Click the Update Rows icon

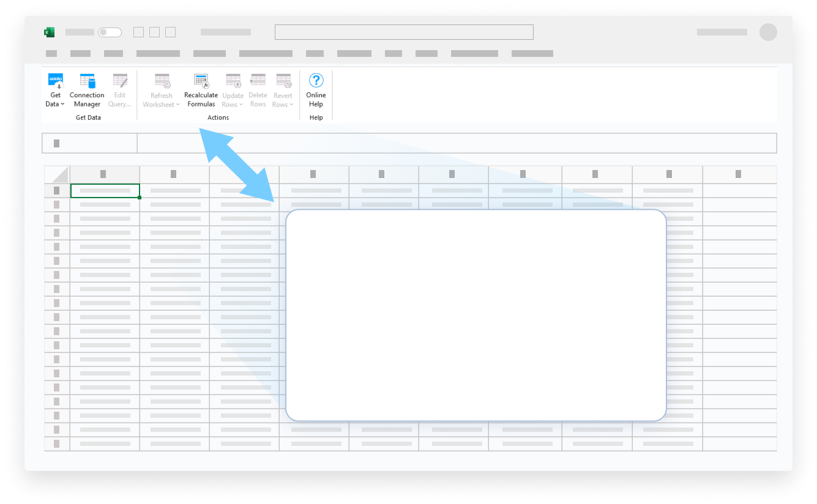coord(233,81)
